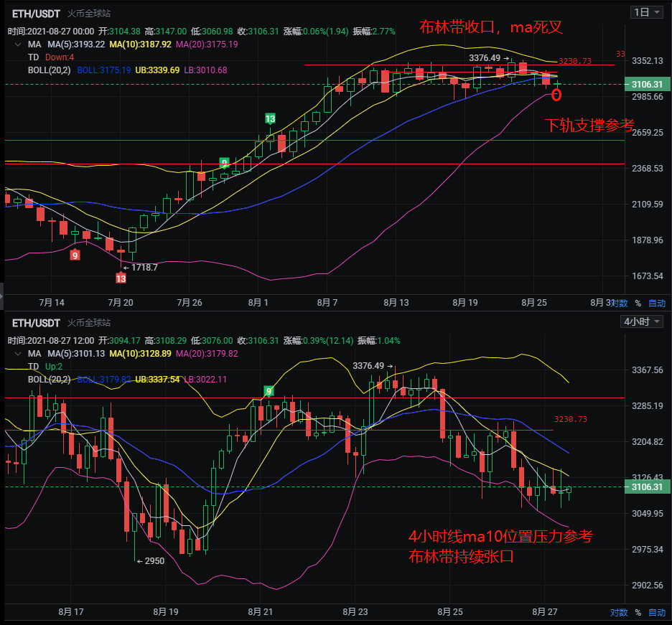This screenshot has height=625, width=672.
Task: Collapse the MA indicator legend in top chart
Action: (x=17, y=44)
